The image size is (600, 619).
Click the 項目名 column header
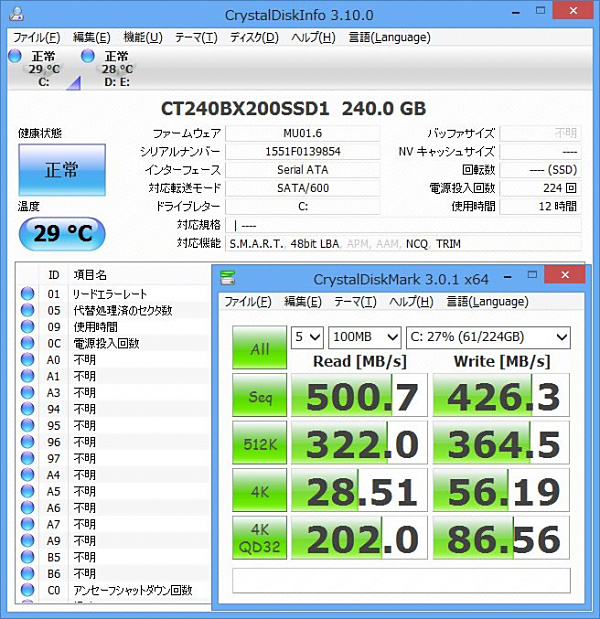click(90, 275)
